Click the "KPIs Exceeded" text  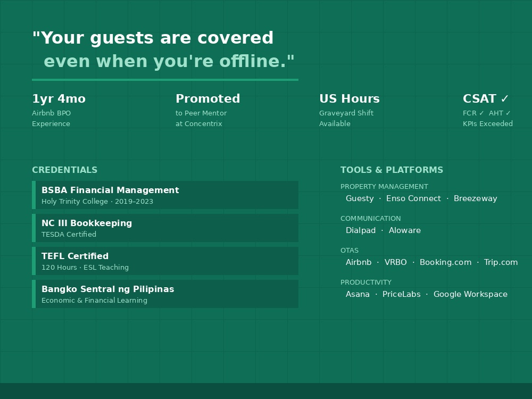[487, 123]
